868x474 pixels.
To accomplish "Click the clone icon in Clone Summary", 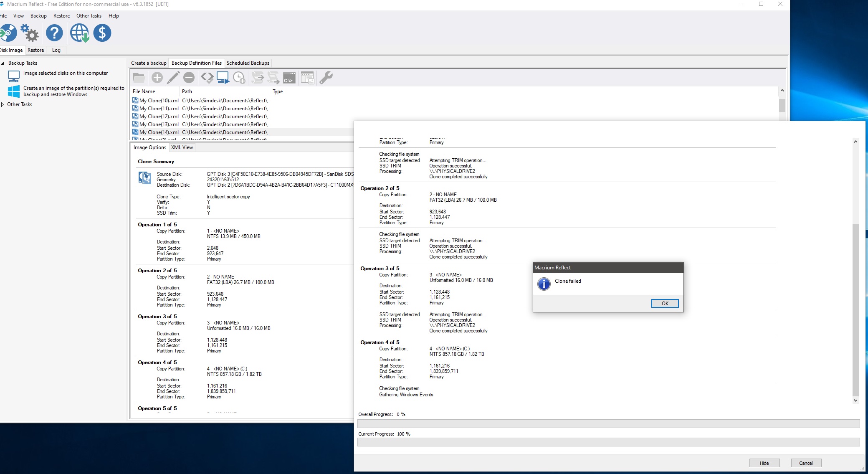I will pyautogui.click(x=145, y=177).
